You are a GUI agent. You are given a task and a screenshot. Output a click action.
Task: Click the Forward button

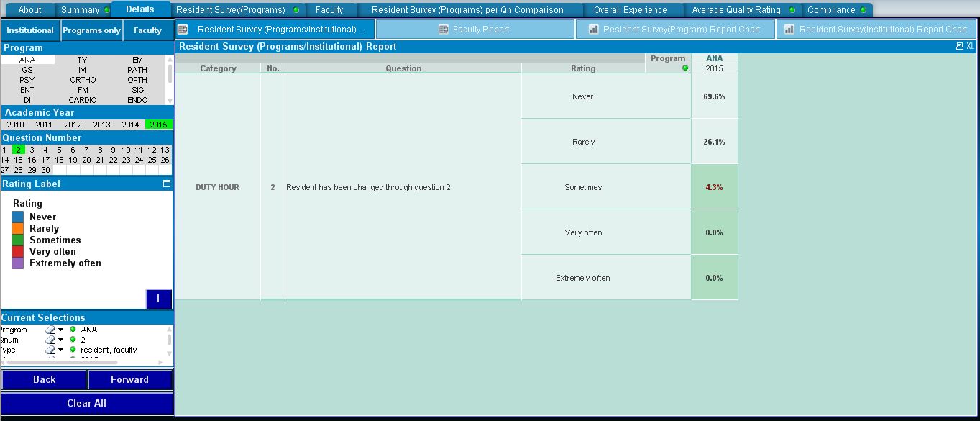click(x=129, y=379)
